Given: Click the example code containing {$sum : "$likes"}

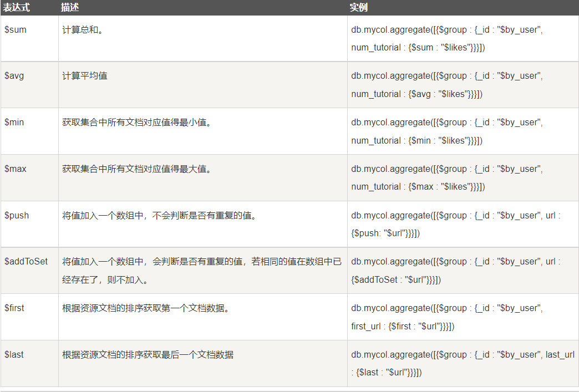Looking at the screenshot, I should (447, 39).
